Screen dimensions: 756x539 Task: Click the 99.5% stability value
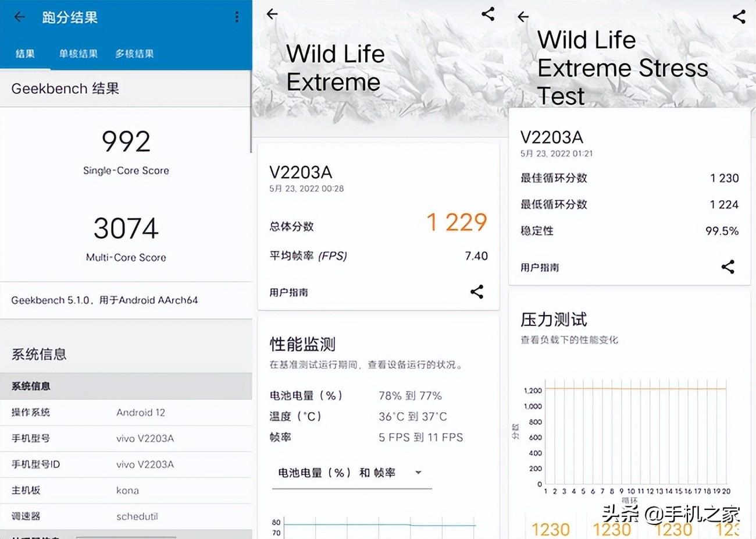coord(722,231)
